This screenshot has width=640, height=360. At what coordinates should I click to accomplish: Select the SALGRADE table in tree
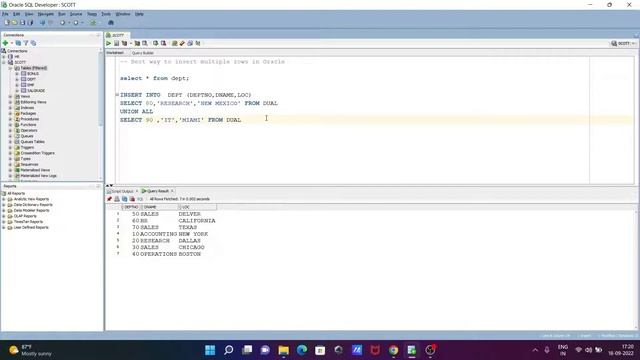click(36, 91)
